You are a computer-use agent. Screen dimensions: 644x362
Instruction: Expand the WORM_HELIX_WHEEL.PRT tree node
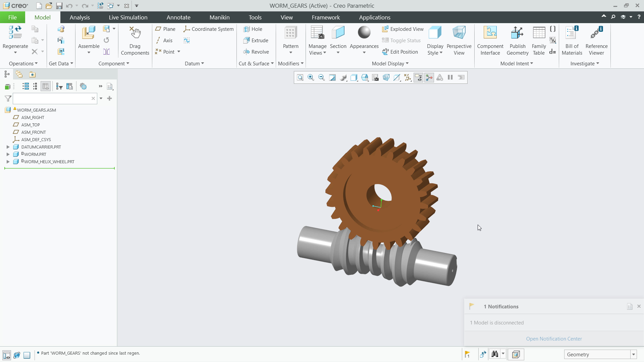[x=8, y=162]
